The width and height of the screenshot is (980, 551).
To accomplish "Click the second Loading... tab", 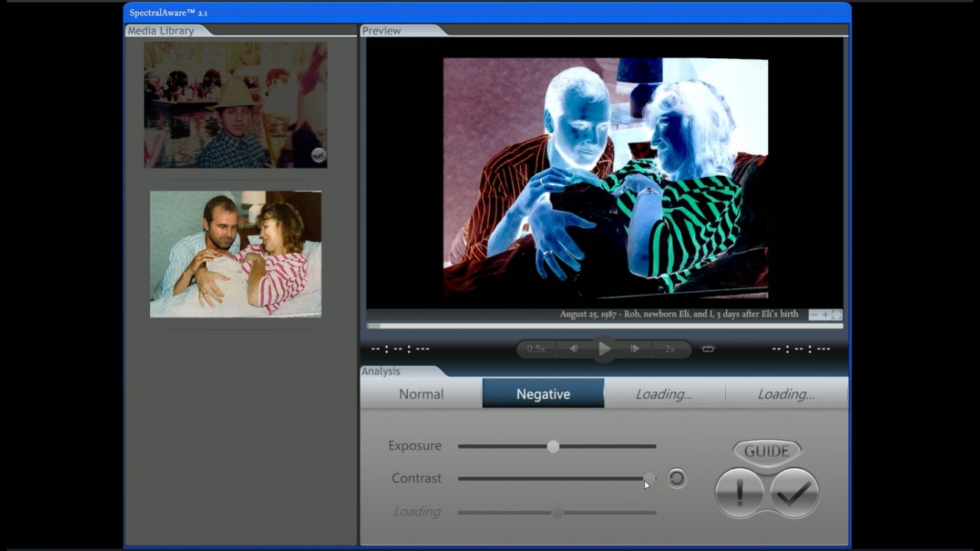I will point(786,394).
